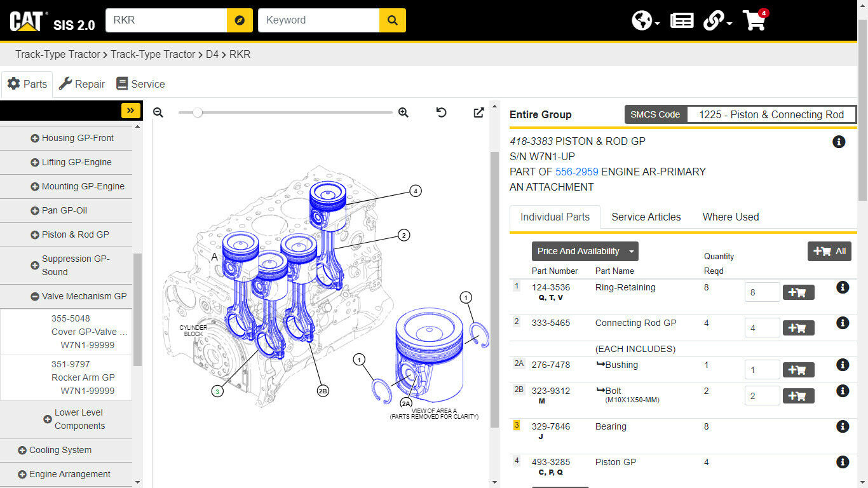Open the Repair tab
This screenshot has width=868, height=488.
[x=82, y=84]
